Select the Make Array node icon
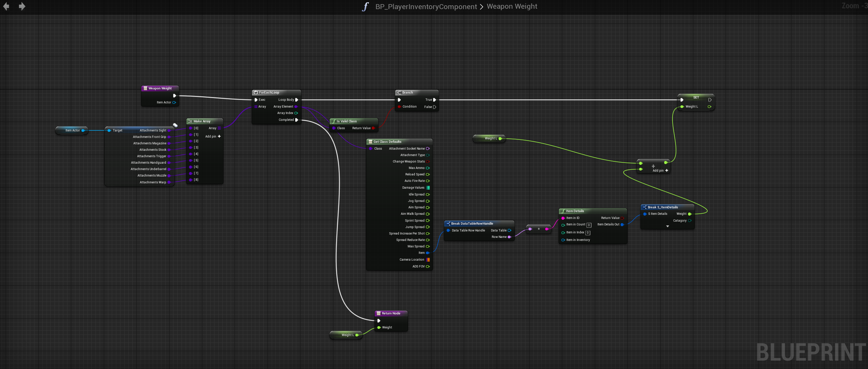868x369 pixels. pyautogui.click(x=190, y=121)
